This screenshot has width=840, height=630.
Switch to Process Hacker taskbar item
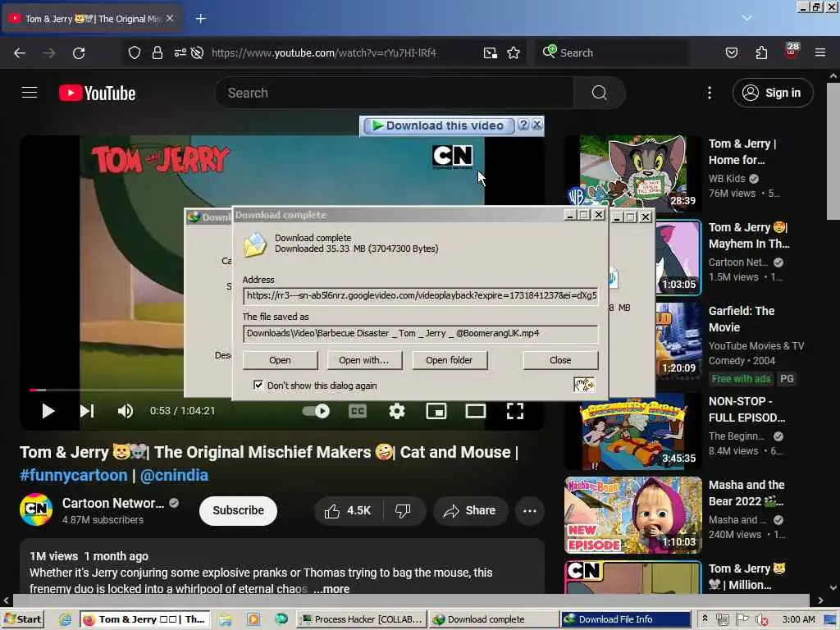point(362,619)
